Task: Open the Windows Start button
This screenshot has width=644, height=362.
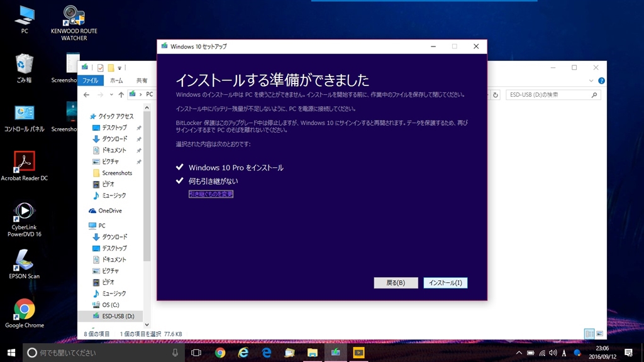Action: pyautogui.click(x=11, y=353)
